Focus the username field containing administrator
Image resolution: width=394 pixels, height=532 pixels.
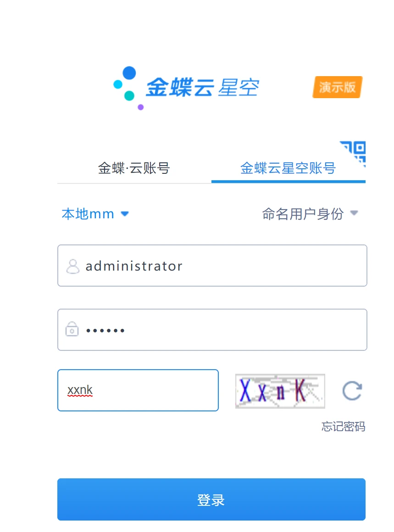pos(212,266)
